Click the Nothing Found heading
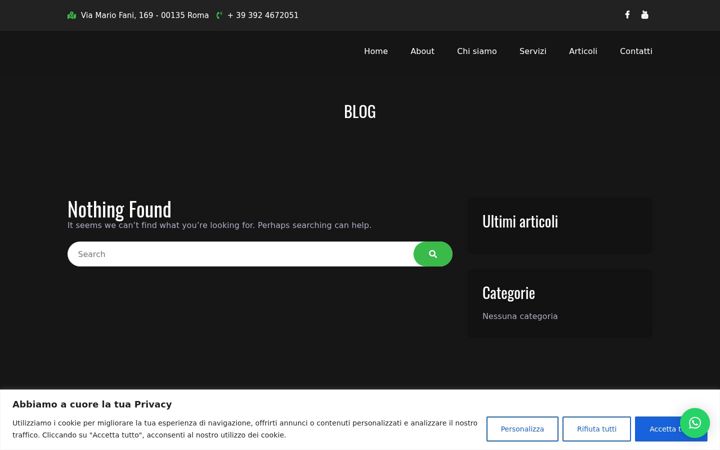The image size is (720, 450). [x=119, y=209]
